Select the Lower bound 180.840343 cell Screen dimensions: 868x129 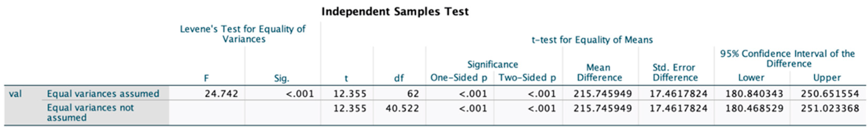(754, 93)
